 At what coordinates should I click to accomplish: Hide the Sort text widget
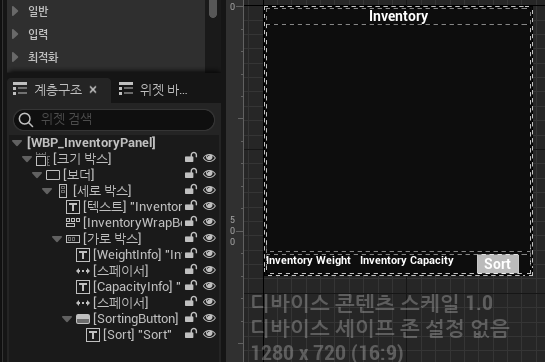pos(209,334)
